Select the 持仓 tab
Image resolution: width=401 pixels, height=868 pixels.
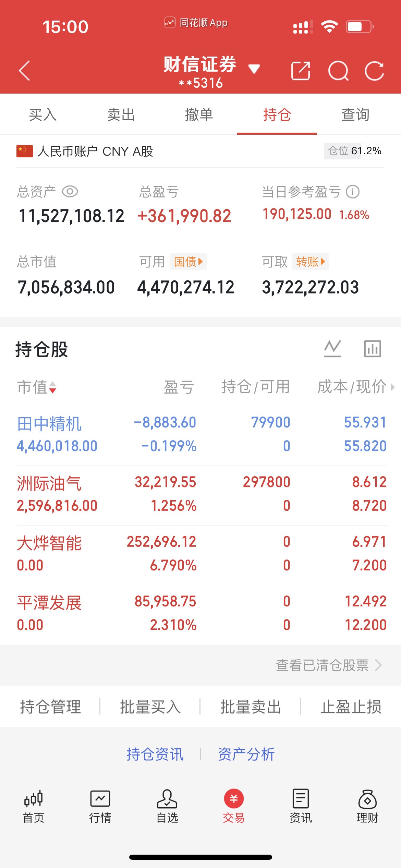[277, 114]
